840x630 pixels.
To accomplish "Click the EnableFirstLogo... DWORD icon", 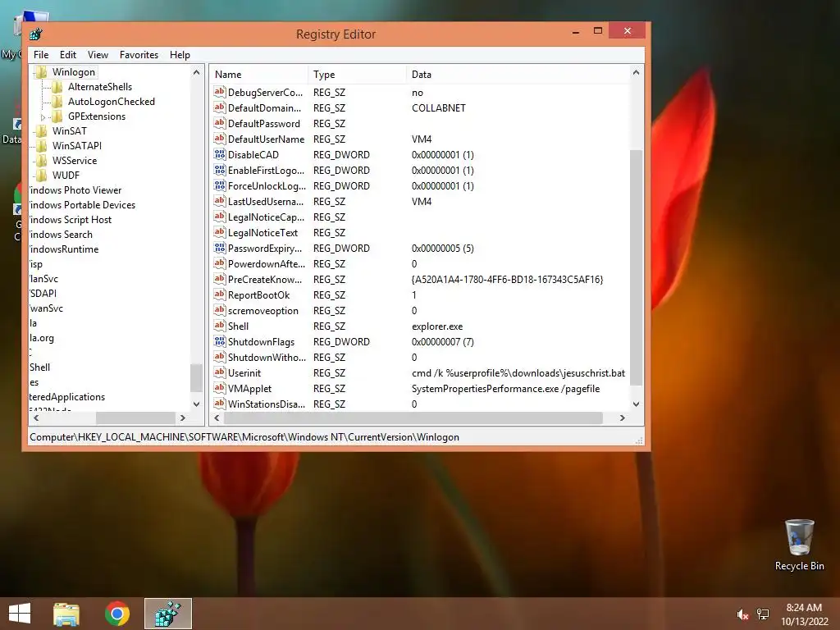I will 220,170.
